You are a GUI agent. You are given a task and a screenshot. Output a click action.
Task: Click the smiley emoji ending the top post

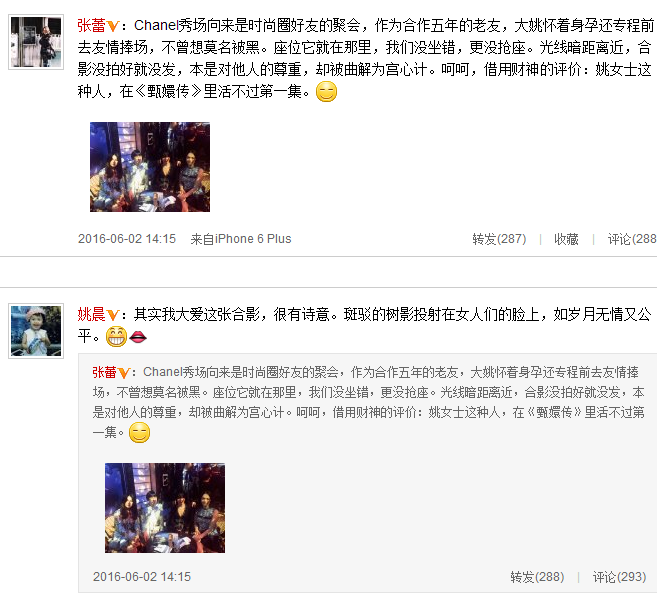pyautogui.click(x=326, y=91)
